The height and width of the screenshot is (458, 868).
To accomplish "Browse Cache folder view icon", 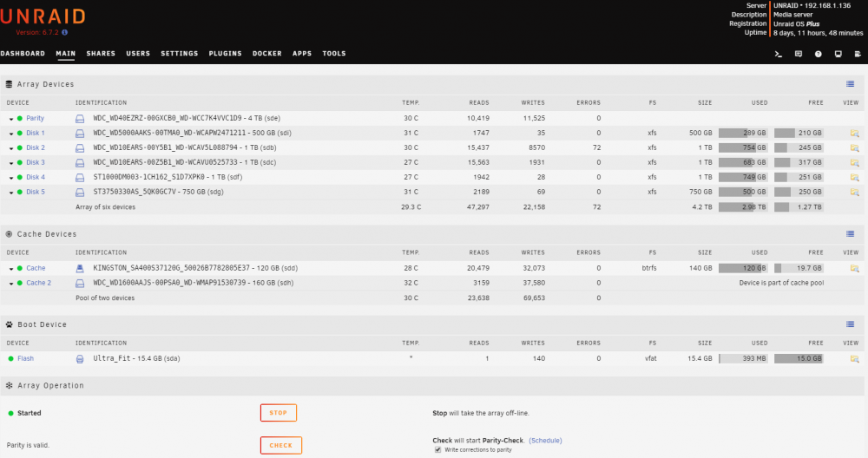I will coord(855,268).
